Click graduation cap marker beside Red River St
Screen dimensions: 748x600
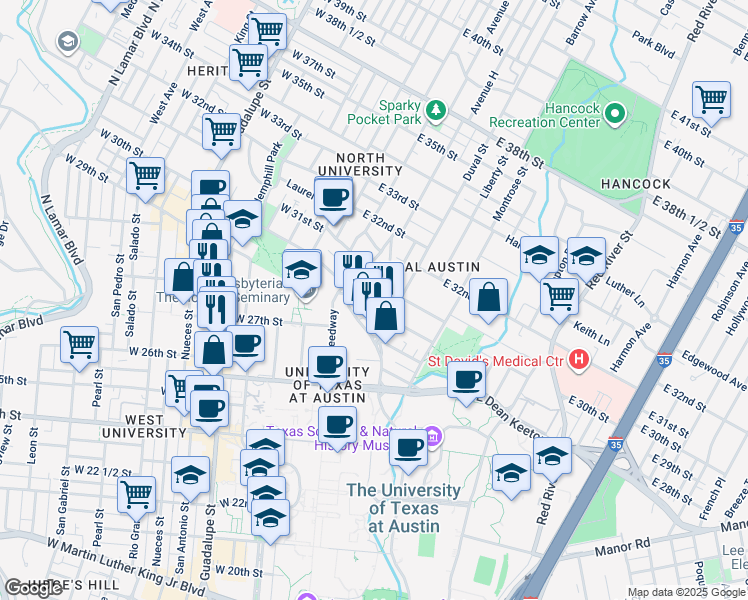pyautogui.click(x=586, y=257)
